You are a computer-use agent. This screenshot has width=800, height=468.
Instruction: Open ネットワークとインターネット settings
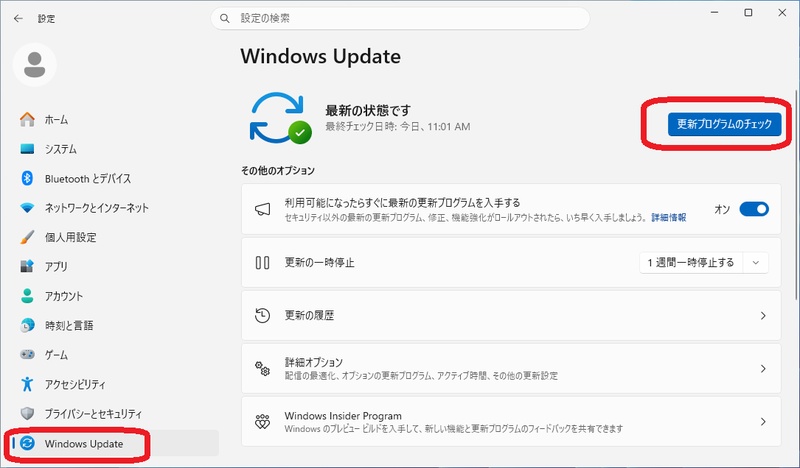pos(115,208)
